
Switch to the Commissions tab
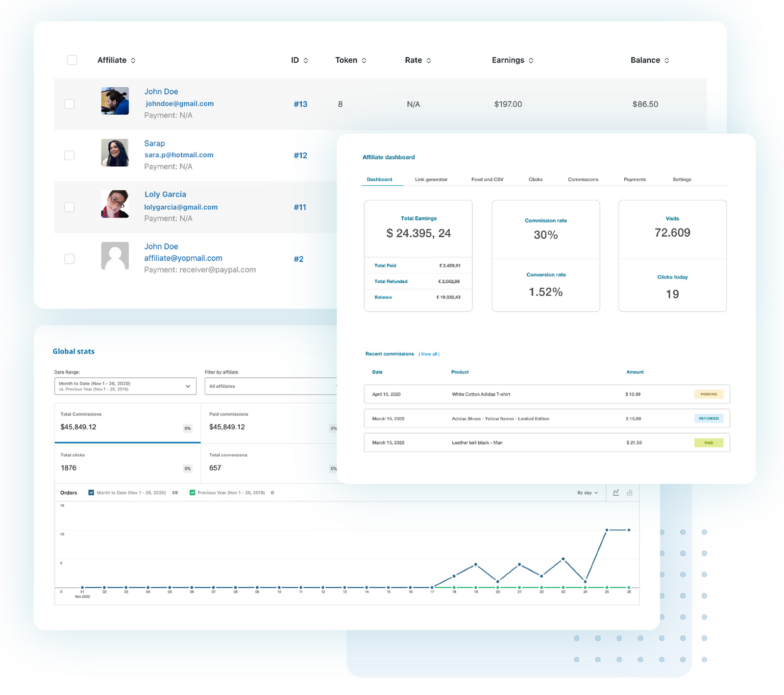[x=583, y=179]
